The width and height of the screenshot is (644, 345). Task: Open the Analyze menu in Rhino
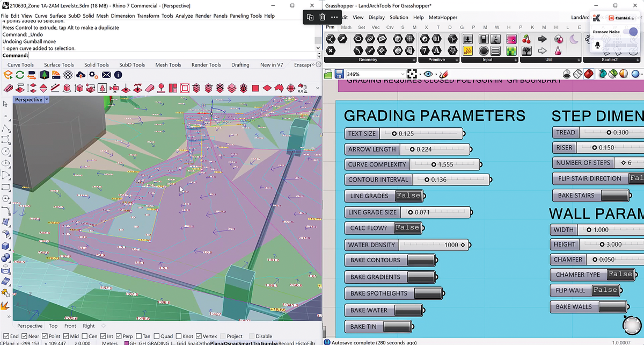185,16
